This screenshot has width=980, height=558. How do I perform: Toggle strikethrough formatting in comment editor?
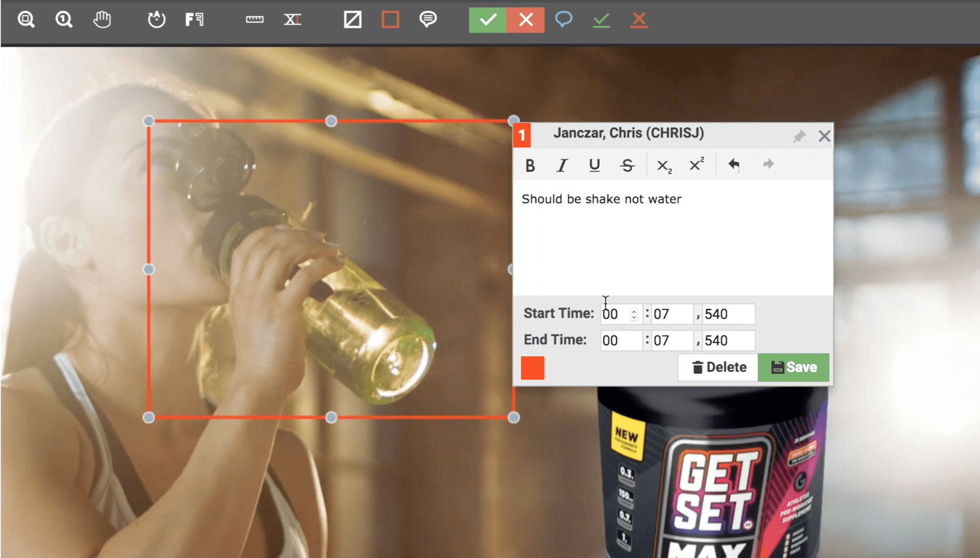(627, 165)
